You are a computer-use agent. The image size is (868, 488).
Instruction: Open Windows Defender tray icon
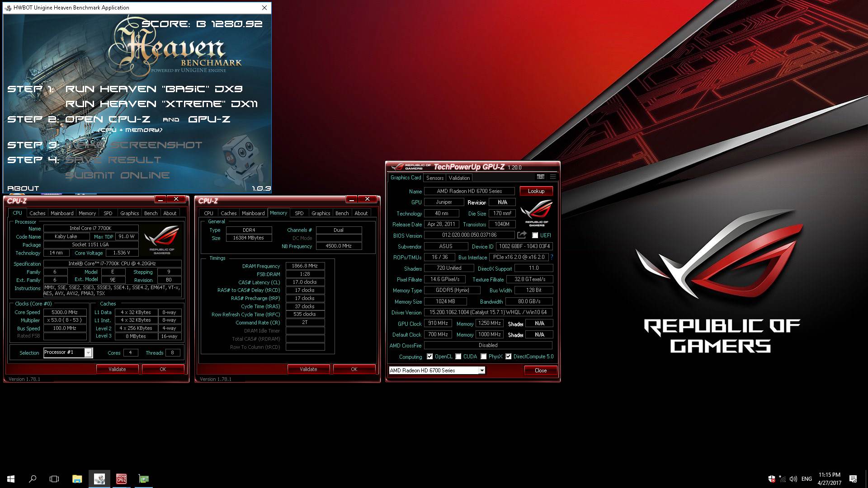pos(772,479)
